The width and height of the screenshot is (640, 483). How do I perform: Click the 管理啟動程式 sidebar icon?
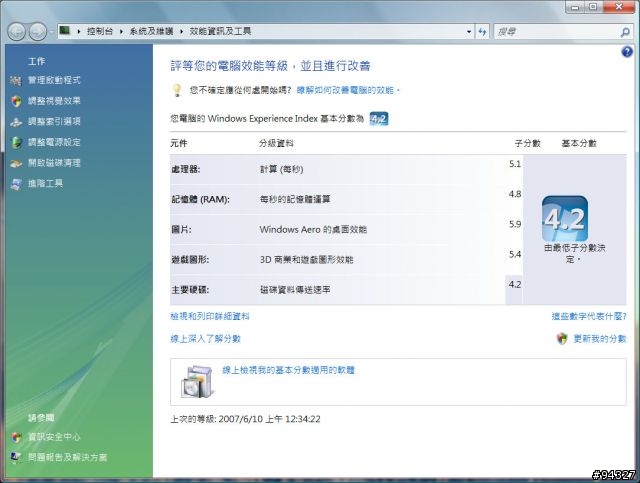point(16,80)
